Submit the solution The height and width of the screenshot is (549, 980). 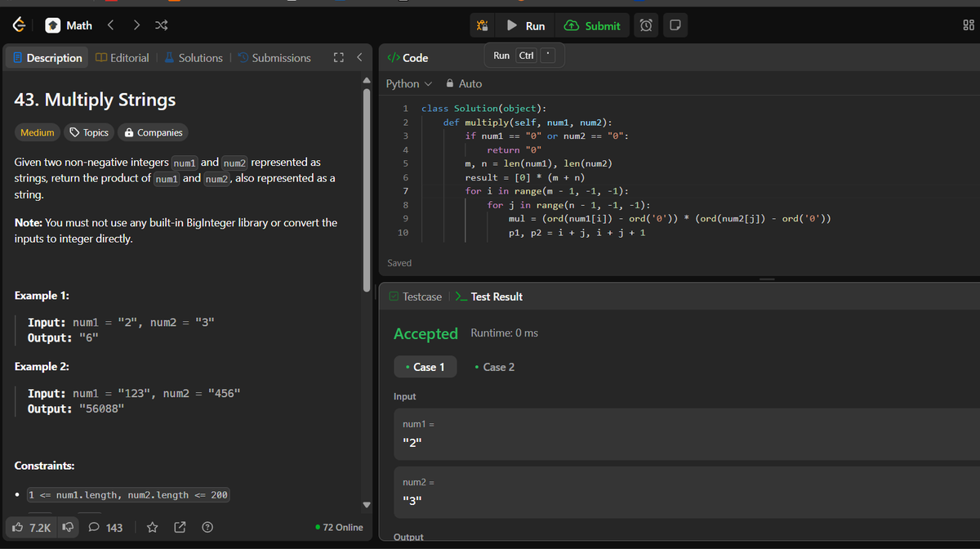593,26
